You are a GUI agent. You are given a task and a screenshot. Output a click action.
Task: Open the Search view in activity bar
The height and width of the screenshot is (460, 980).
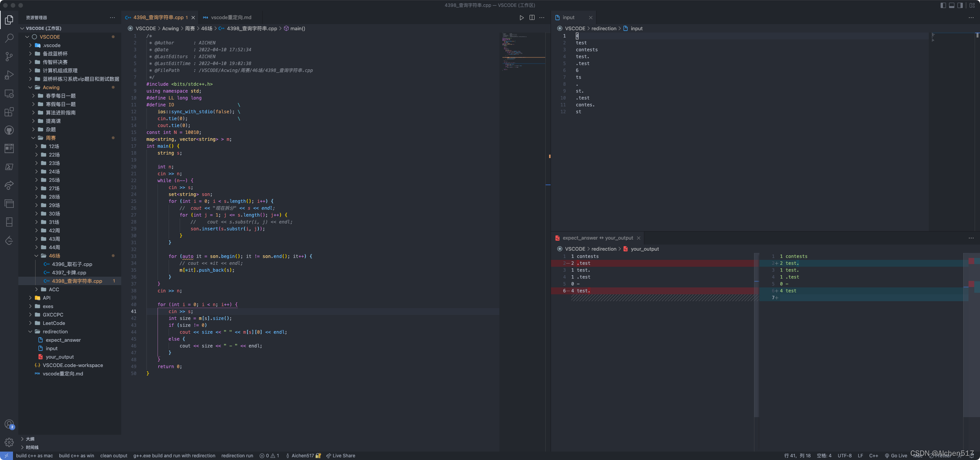[9, 38]
